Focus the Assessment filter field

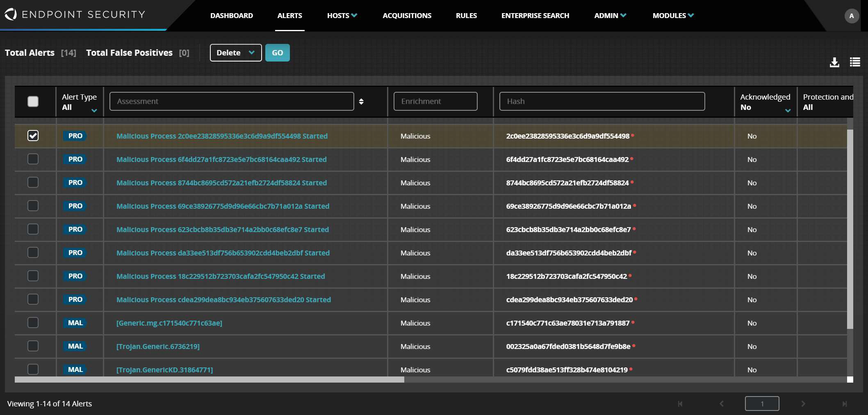(x=232, y=101)
